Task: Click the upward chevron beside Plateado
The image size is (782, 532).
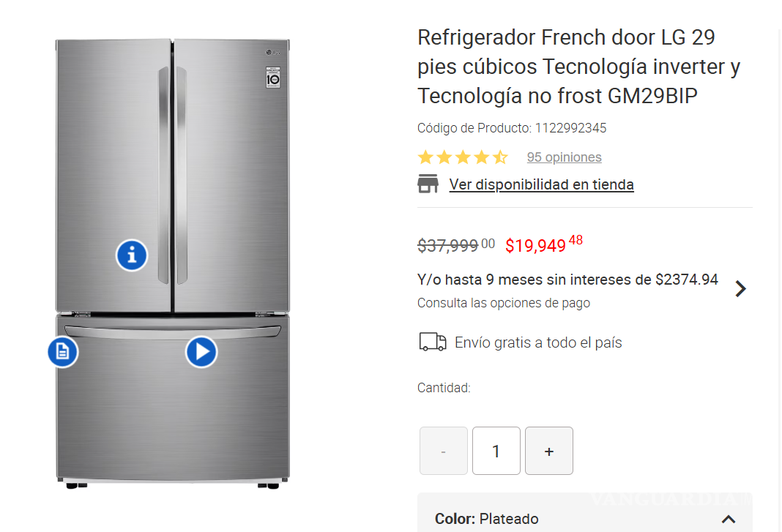Action: pos(729,517)
